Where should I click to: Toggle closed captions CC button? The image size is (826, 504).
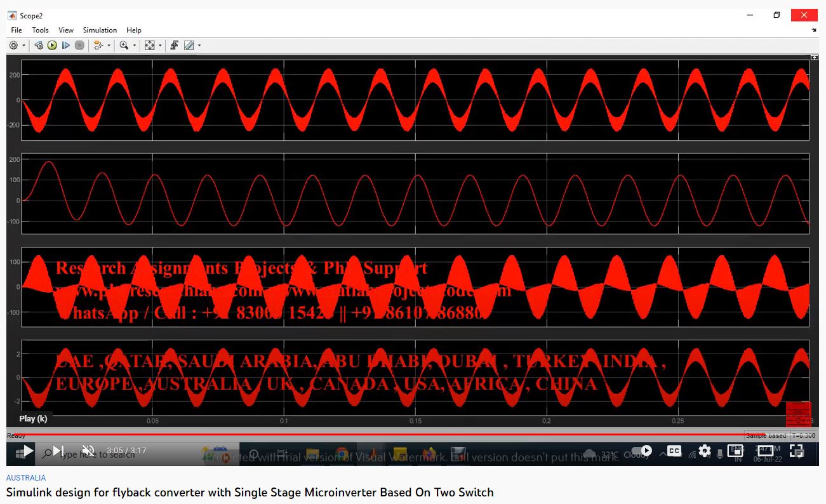(x=674, y=451)
